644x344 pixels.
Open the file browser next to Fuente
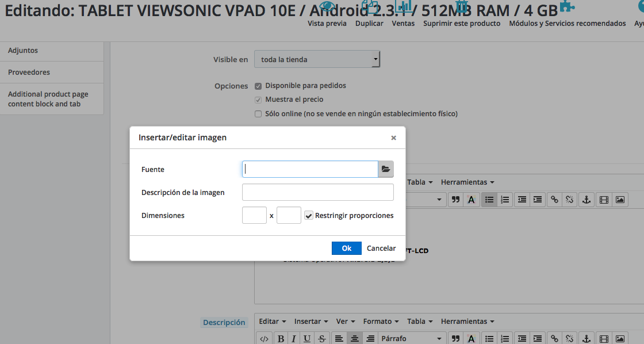386,169
